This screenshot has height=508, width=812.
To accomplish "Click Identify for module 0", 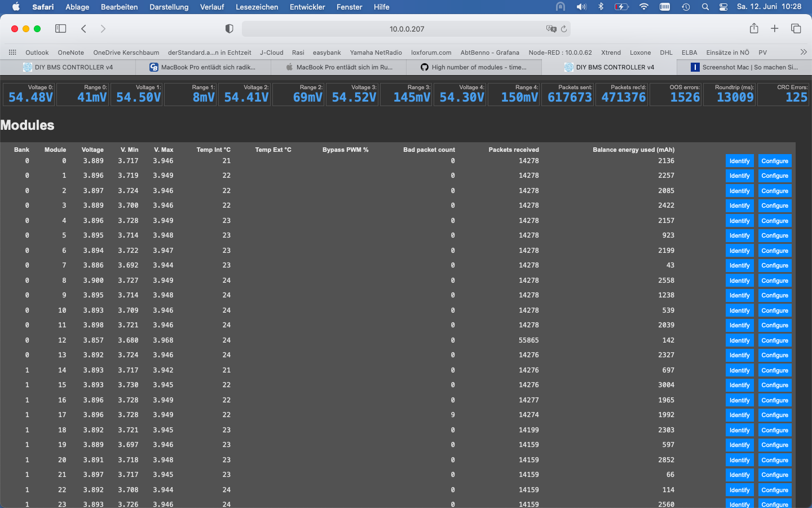I will pyautogui.click(x=739, y=161).
